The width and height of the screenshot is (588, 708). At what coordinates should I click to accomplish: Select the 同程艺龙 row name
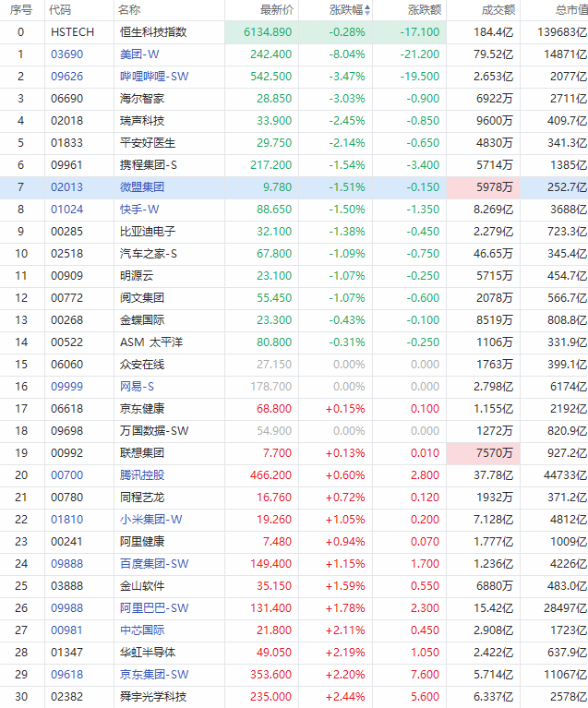tap(142, 498)
